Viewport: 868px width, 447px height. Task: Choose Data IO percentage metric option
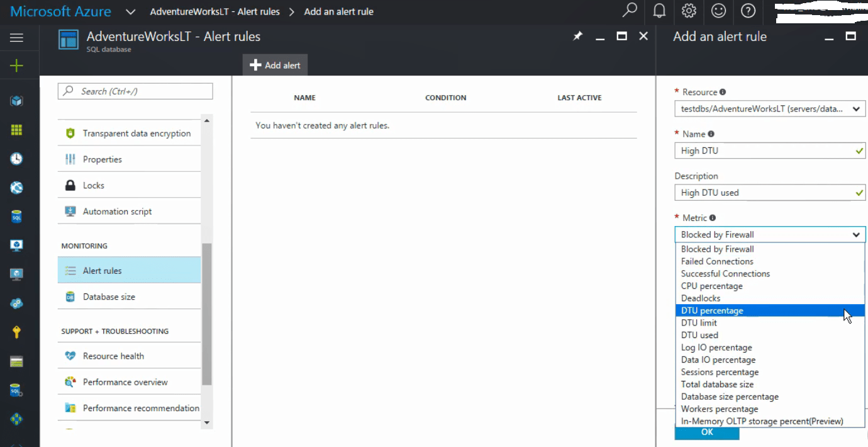(770, 359)
